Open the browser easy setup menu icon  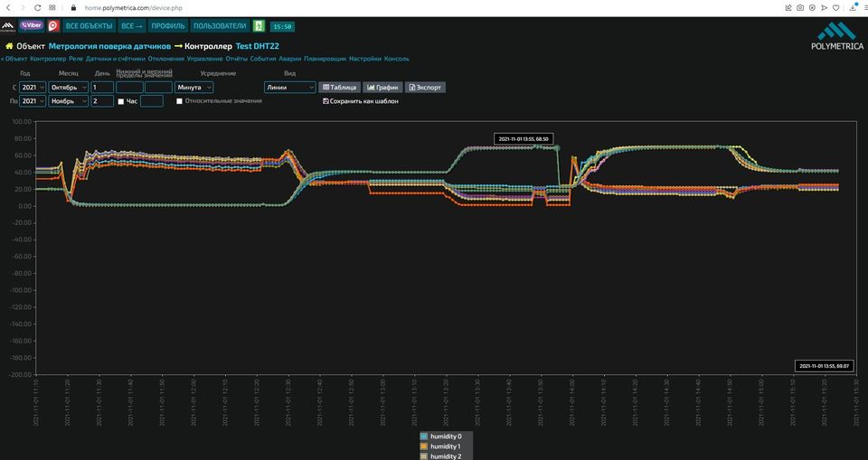(x=865, y=8)
